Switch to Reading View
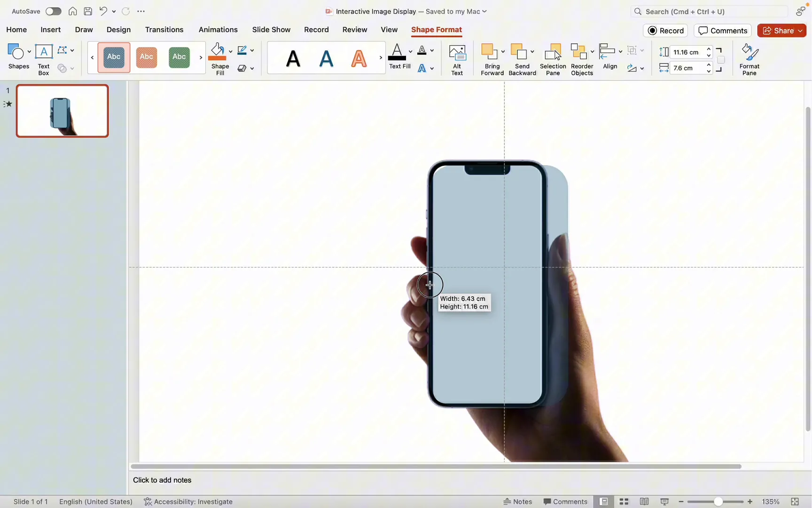Viewport: 812px width, 508px height. click(x=644, y=502)
